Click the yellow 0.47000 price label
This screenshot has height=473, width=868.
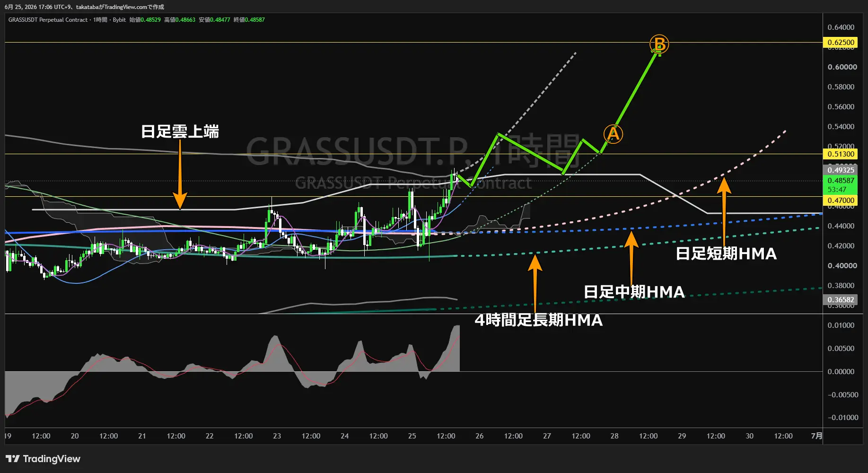tap(841, 200)
